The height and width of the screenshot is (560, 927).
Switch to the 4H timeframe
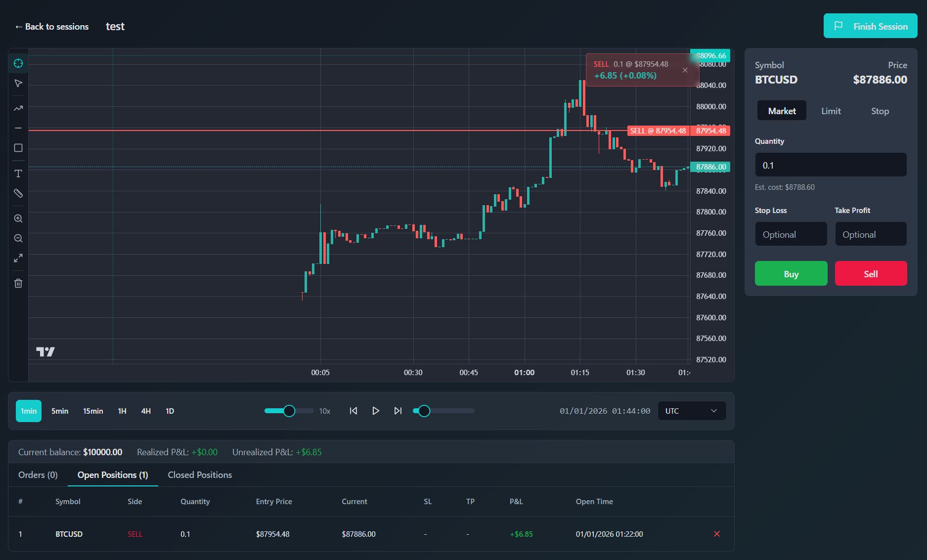pos(146,411)
